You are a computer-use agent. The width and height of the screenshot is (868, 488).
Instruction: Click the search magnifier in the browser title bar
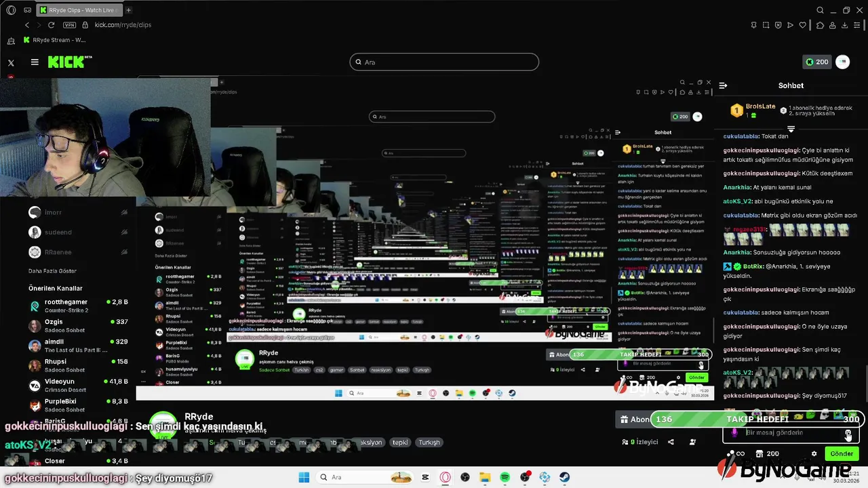[x=820, y=10]
